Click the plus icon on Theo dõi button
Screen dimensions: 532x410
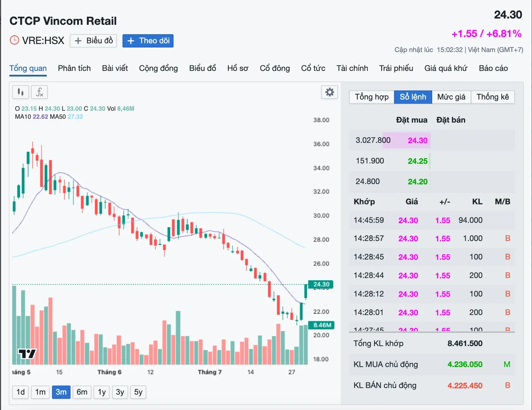pyautogui.click(x=131, y=41)
